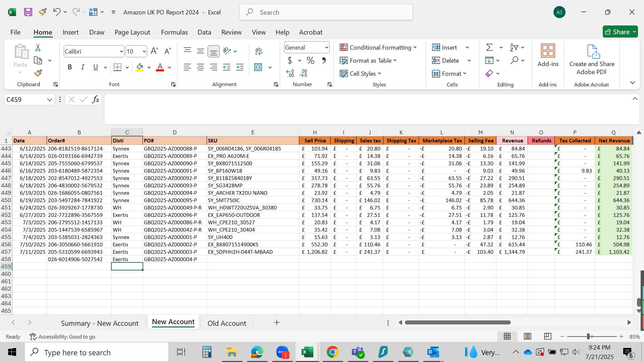Click the Copy icon in Clipboard group
Viewport: 644px width, 362px height.
point(38,61)
